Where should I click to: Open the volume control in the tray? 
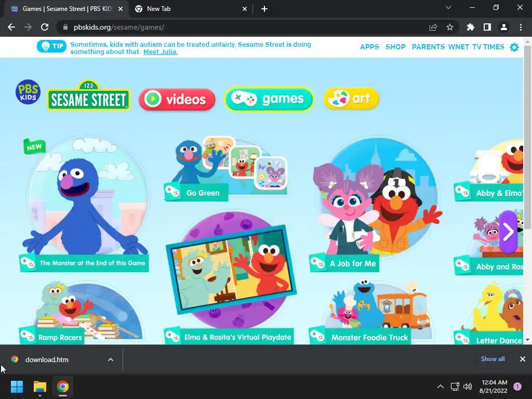tap(468, 387)
